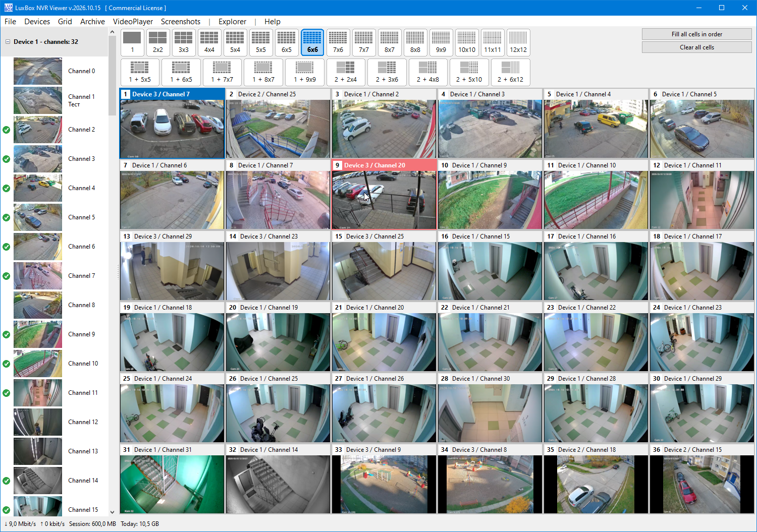Select the 8x7 grid layout
Viewport: 757px width, 532px height.
[x=390, y=42]
